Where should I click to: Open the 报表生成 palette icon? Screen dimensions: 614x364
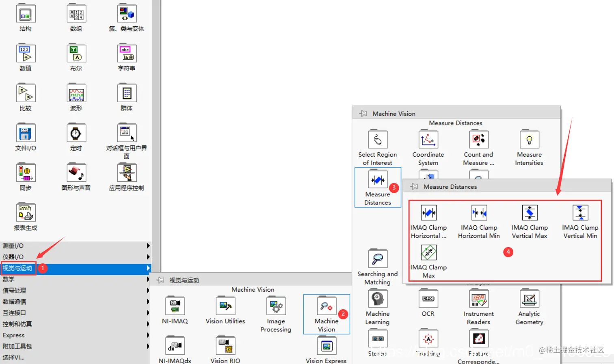[26, 213]
